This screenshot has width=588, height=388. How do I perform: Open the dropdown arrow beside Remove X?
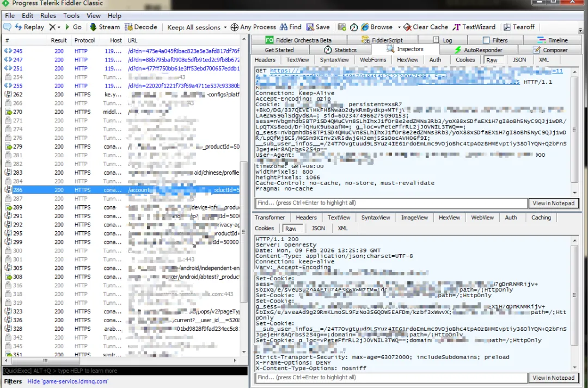tap(59, 27)
